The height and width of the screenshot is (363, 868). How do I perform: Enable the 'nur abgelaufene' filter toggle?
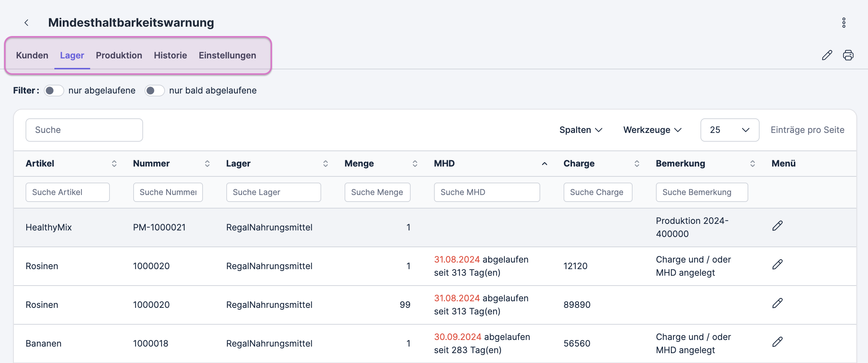pos(54,91)
